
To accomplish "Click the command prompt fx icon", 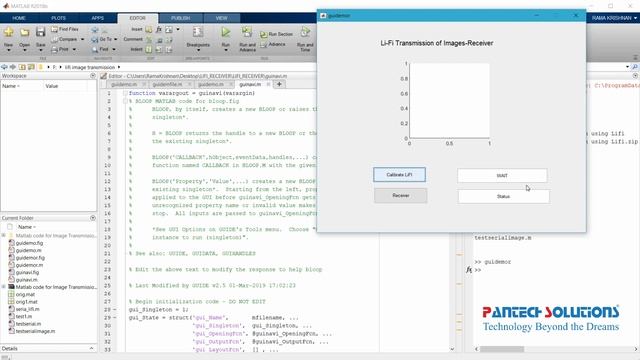I will (x=469, y=270).
